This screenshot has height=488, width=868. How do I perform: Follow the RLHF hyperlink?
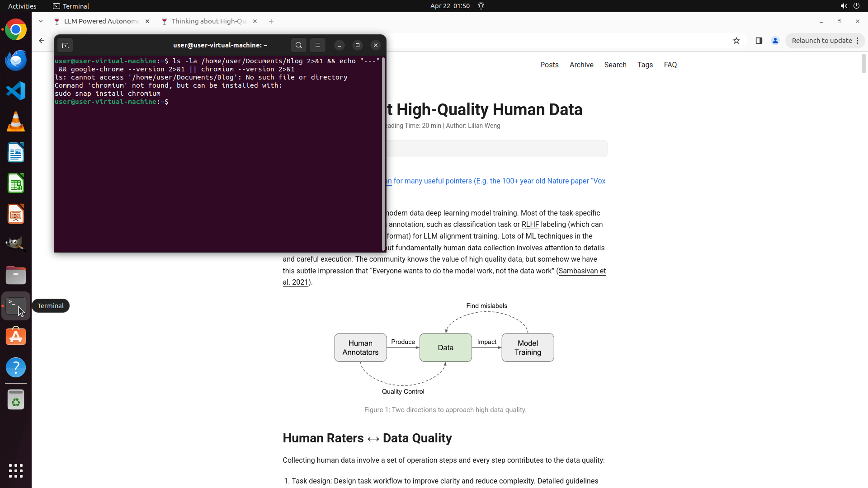click(x=530, y=225)
